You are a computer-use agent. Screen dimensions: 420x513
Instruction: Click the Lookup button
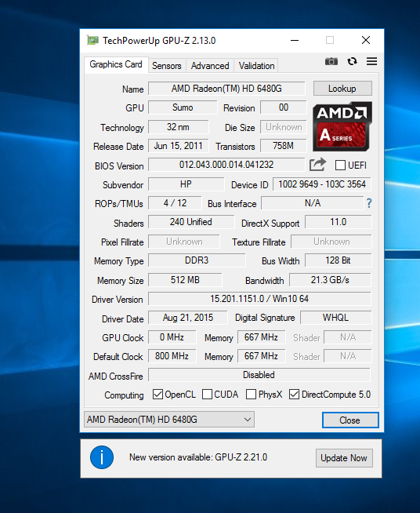(342, 89)
